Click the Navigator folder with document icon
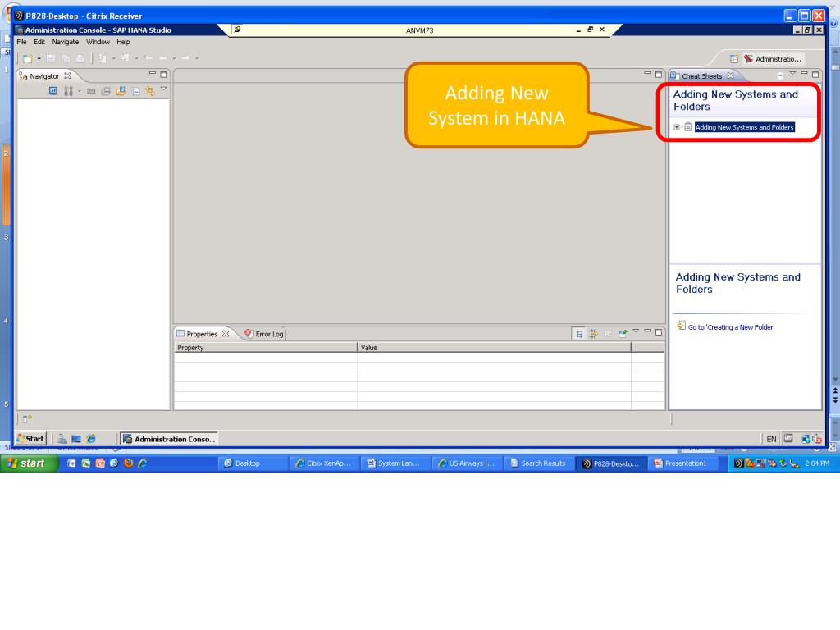 [121, 92]
